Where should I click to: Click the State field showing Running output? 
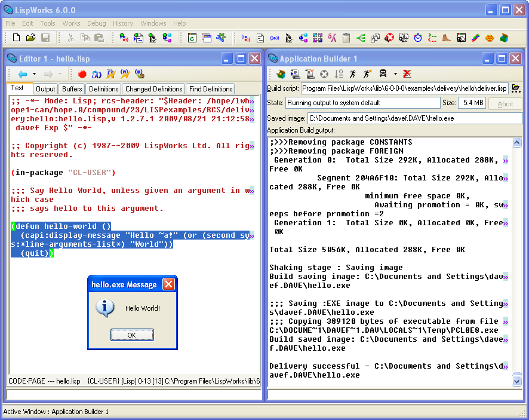(x=362, y=103)
